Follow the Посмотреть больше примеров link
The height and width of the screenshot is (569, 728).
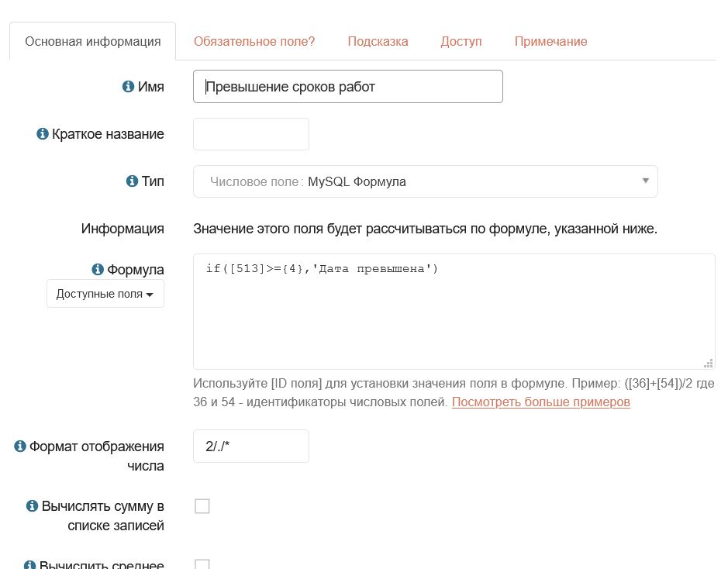click(x=541, y=402)
